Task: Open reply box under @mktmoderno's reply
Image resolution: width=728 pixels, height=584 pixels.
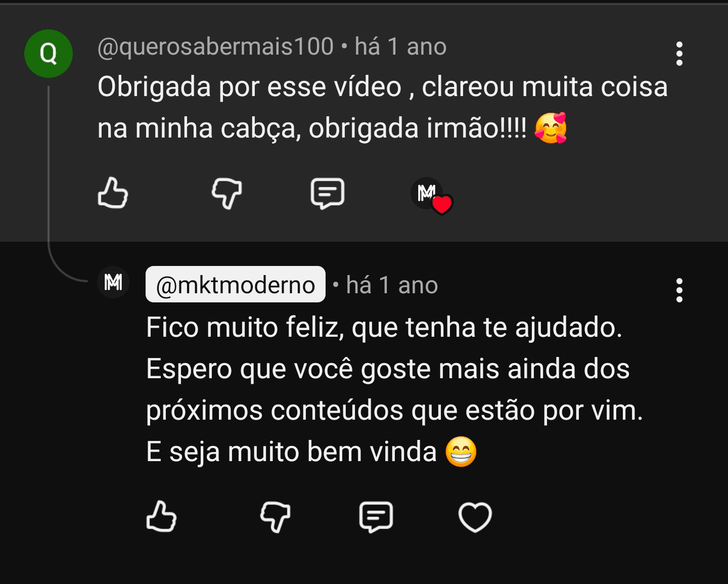Action: 376,517
